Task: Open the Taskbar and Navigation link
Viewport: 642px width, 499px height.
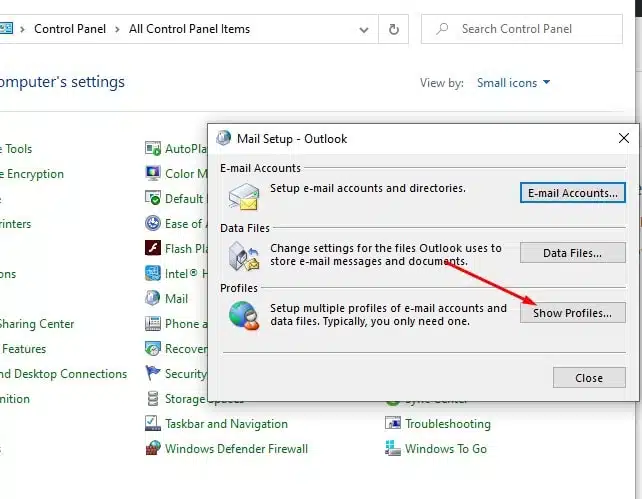Action: tap(226, 423)
